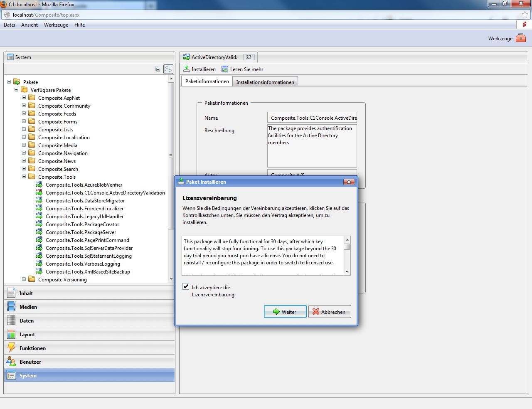Uncheck the Ich akzeptiere die Lizenzvereinbarung checkbox

(186, 286)
